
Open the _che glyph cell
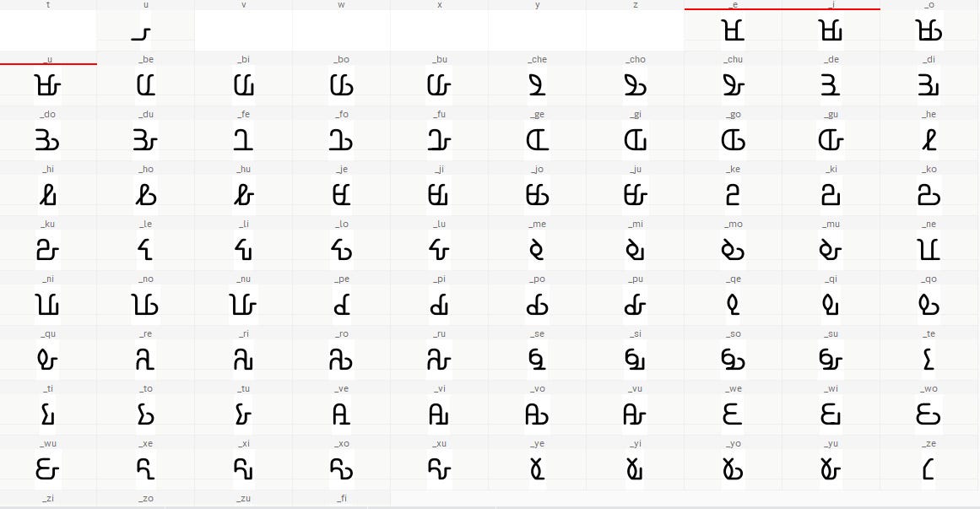[538, 79]
